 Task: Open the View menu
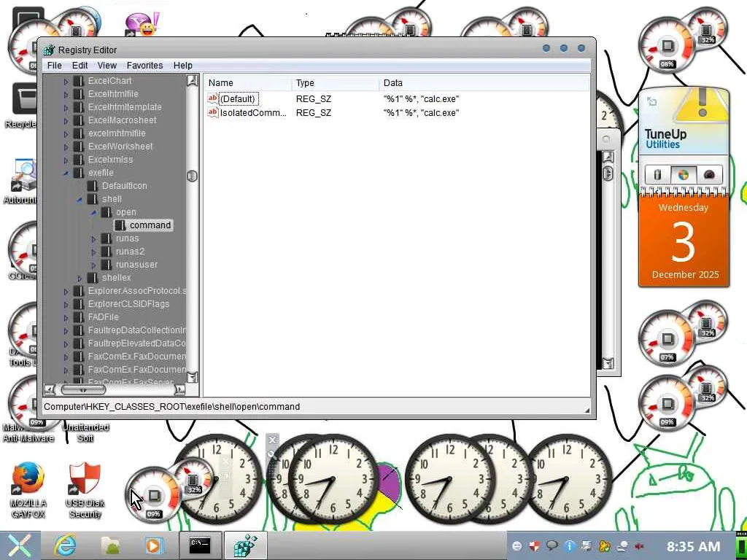[x=107, y=65]
